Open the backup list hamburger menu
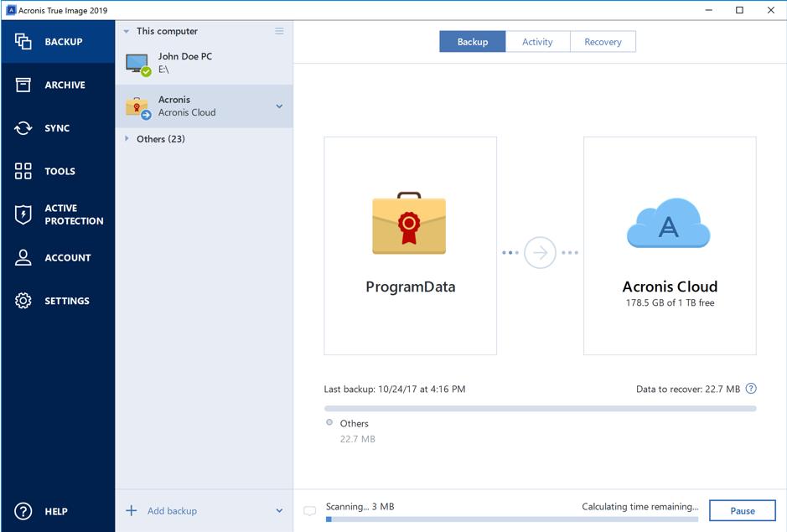Viewport: 787px width, 532px height. [279, 31]
